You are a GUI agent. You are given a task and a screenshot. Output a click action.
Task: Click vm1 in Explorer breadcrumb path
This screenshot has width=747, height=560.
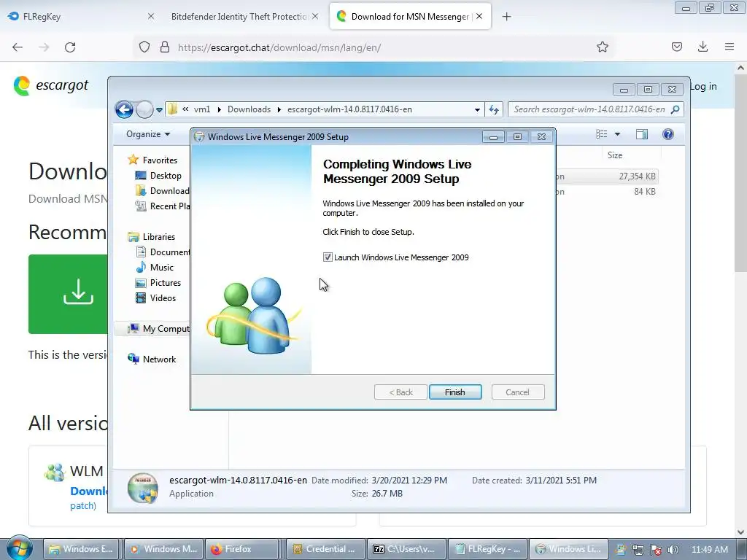coord(202,109)
